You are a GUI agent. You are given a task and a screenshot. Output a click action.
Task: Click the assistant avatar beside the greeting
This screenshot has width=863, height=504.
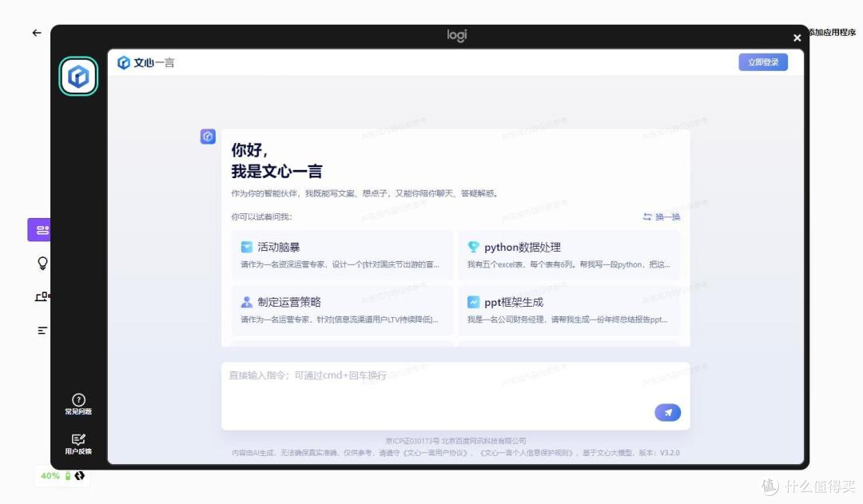(x=208, y=137)
